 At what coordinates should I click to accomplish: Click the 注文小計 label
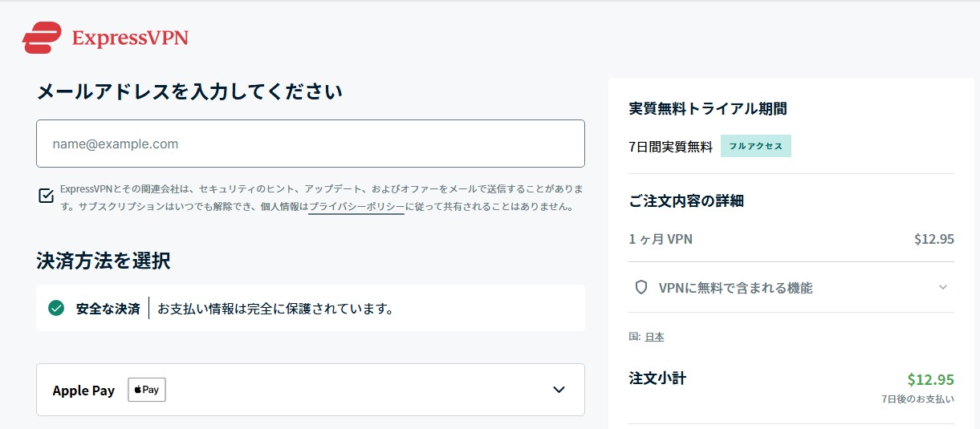point(657,378)
